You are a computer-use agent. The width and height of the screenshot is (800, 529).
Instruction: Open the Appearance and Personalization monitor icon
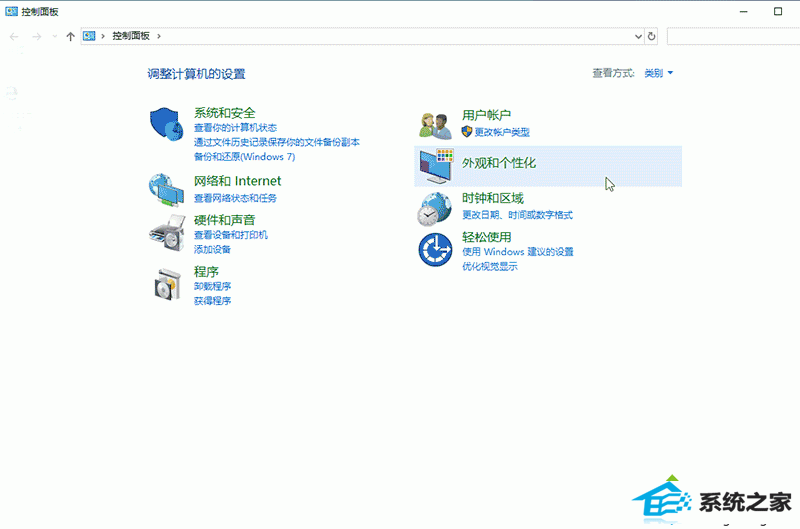coord(436,166)
